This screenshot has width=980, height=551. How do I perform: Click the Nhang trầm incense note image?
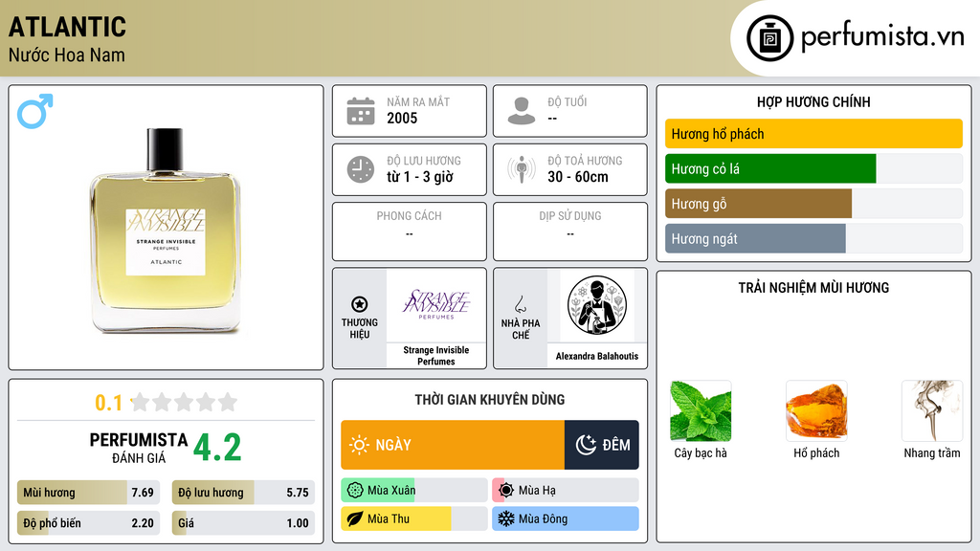tap(932, 411)
